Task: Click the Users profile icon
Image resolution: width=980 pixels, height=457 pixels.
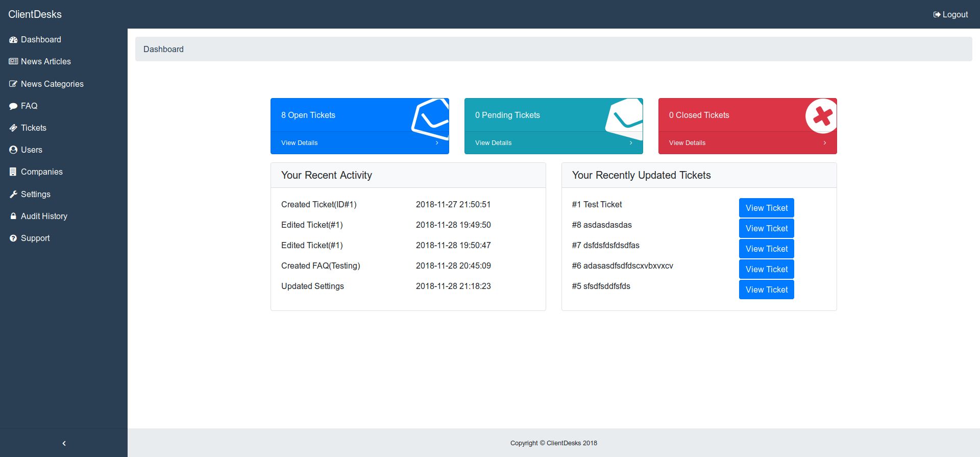Action: tap(13, 150)
